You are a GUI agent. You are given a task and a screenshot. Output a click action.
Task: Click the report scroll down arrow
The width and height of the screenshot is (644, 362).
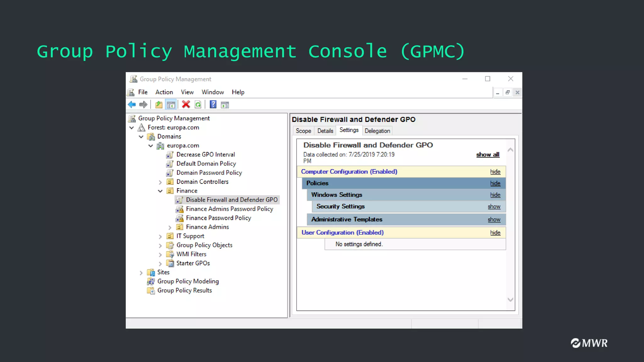(510, 300)
